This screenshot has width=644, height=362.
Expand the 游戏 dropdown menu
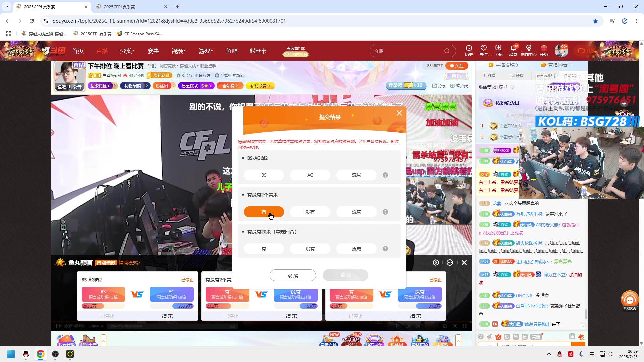pos(206,51)
